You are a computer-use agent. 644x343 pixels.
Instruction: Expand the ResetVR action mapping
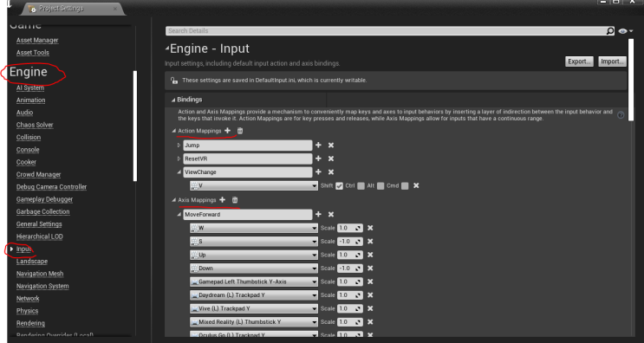pyautogui.click(x=179, y=159)
